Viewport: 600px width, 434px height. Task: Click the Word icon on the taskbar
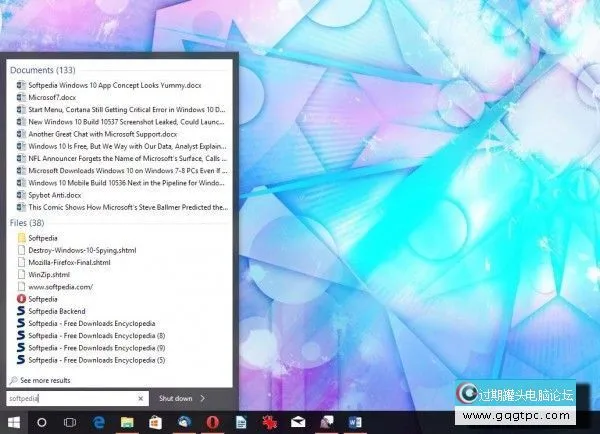coord(356,423)
